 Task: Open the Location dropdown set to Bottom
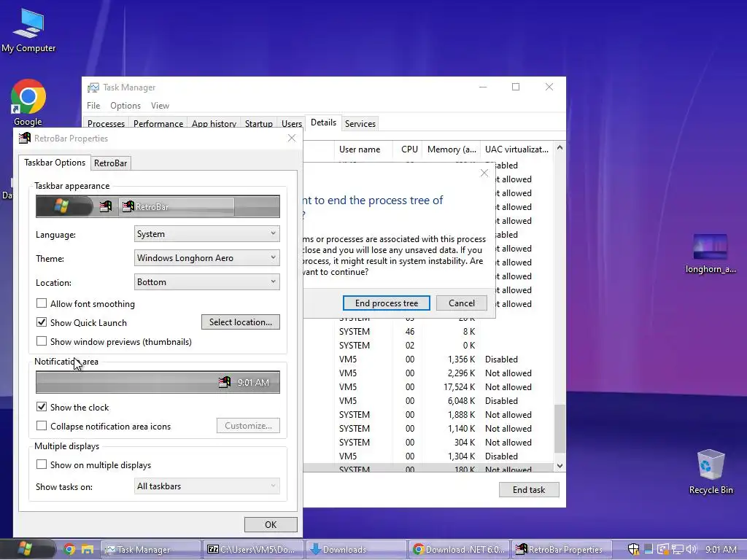tap(206, 282)
